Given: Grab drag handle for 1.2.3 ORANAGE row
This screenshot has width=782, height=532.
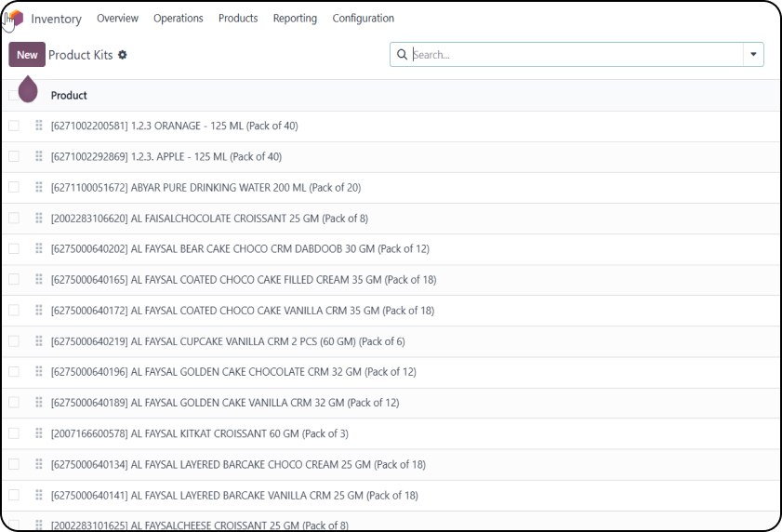Looking at the screenshot, I should (39, 126).
